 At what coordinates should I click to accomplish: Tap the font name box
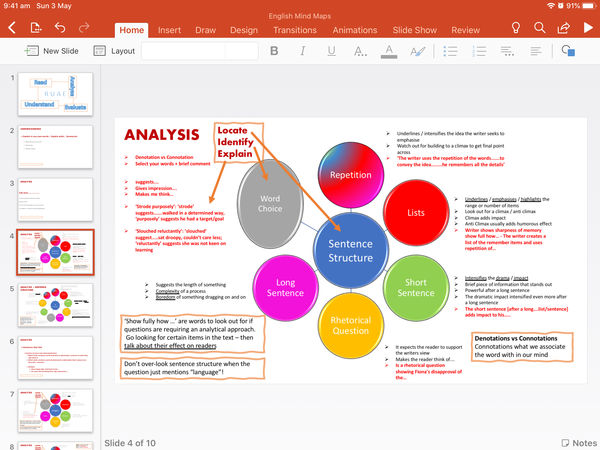[184, 51]
